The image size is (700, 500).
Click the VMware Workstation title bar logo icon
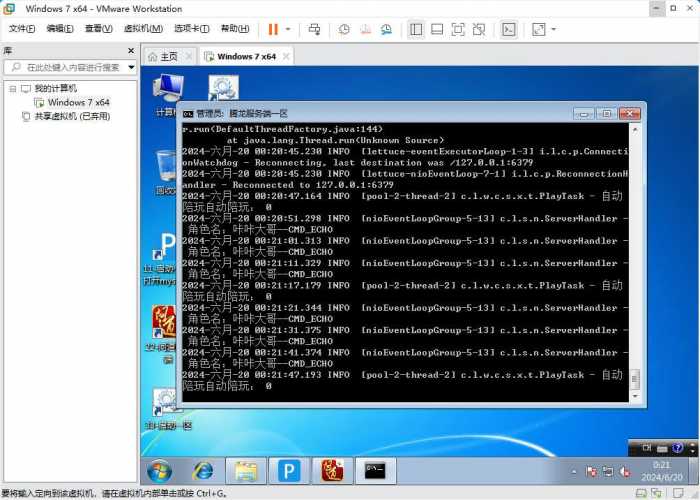(x=9, y=8)
